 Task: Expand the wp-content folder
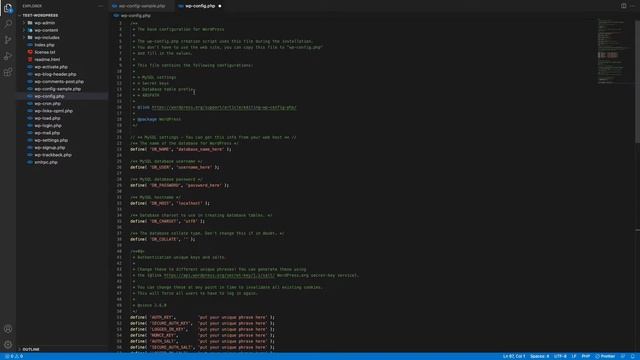click(x=46, y=30)
